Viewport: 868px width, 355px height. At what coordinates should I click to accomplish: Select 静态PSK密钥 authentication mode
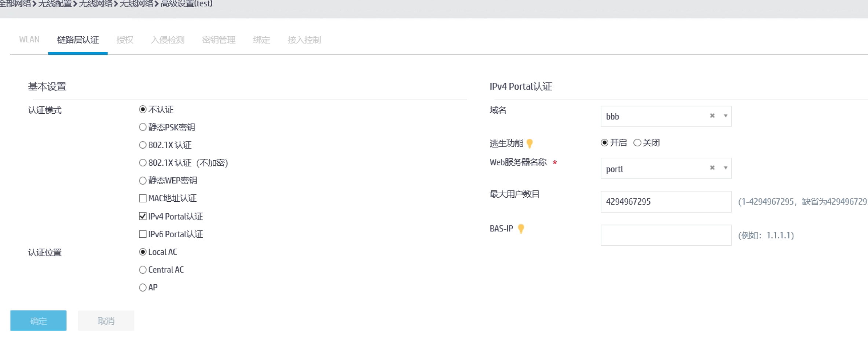point(143,127)
